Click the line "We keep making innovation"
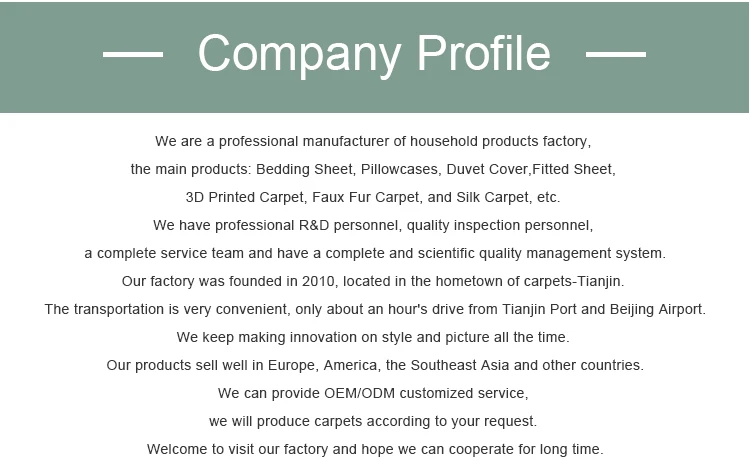750x474 pixels. pos(373,337)
